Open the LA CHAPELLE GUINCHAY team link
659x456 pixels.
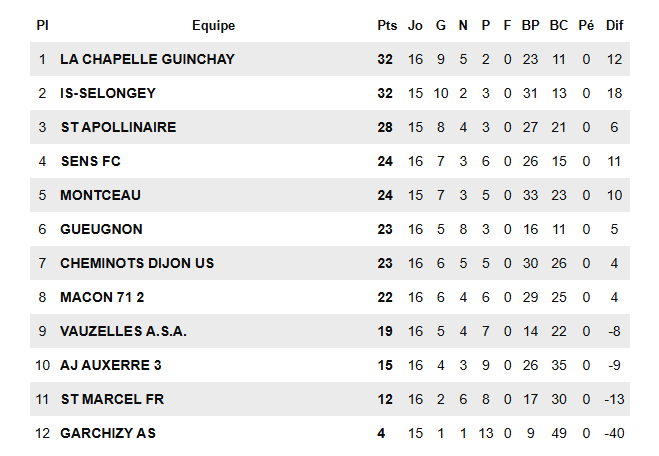coord(147,59)
